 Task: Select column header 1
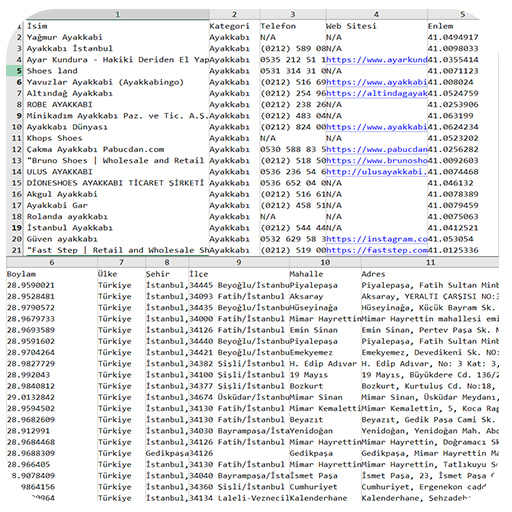pyautogui.click(x=117, y=14)
